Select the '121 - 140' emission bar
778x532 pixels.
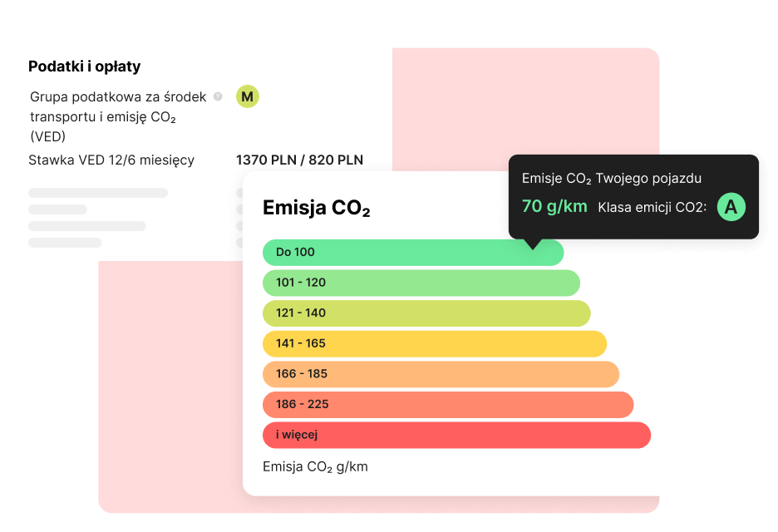[x=426, y=313]
